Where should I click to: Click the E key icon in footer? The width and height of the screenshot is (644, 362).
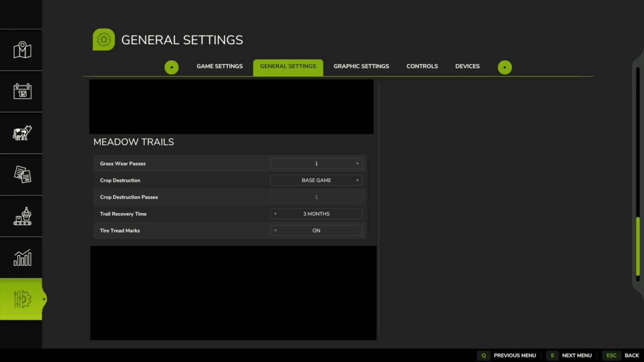pos(552,355)
